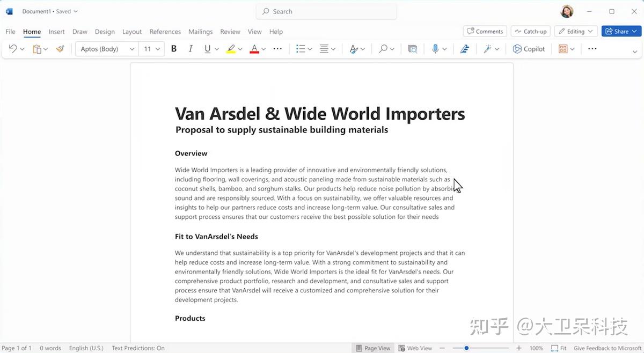Click in the Search box
This screenshot has height=353, width=644.
326,11
